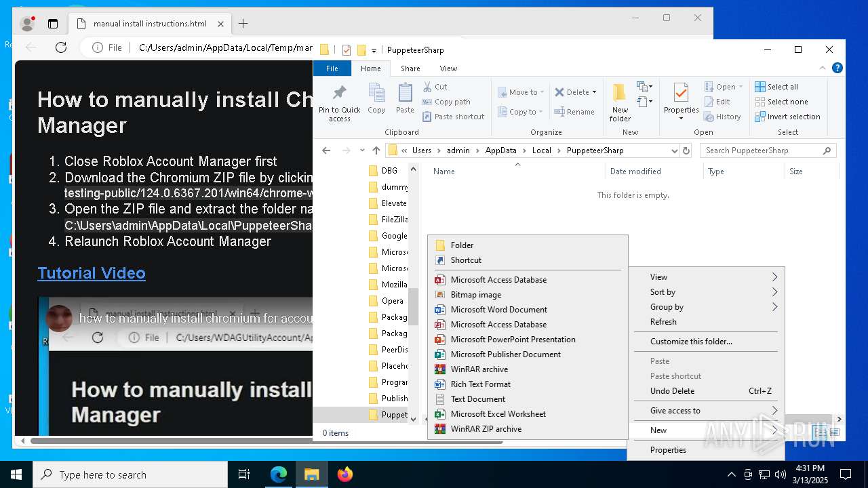868x488 pixels.
Task: Open address bar history dropdown
Action: click(x=674, y=150)
